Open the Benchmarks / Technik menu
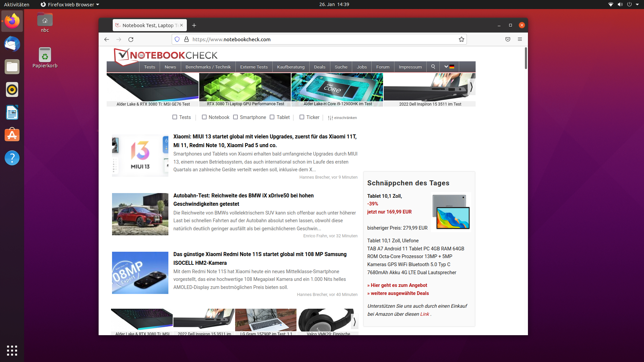The height and width of the screenshot is (362, 644). (208, 67)
